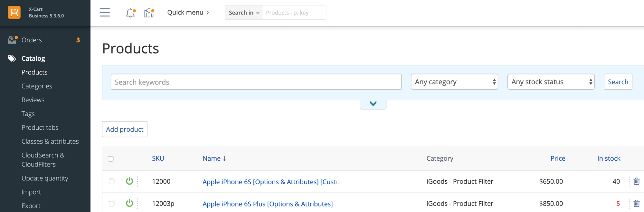The width and height of the screenshot is (644, 212).
Task: Open the Any stock status dropdown
Action: coord(551,82)
